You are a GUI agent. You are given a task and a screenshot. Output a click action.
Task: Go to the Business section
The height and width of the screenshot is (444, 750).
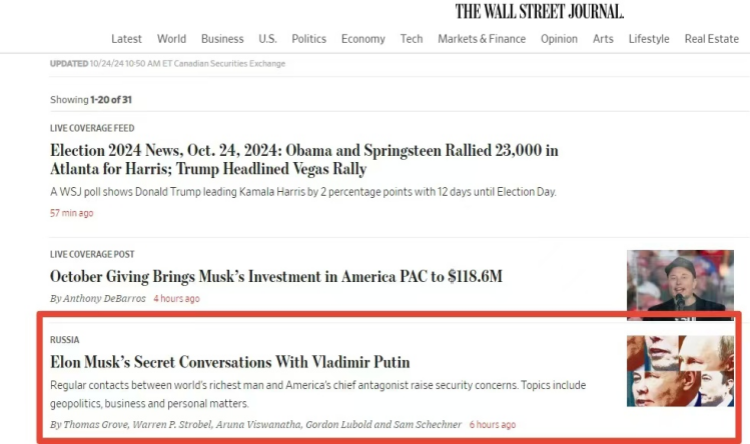click(222, 39)
